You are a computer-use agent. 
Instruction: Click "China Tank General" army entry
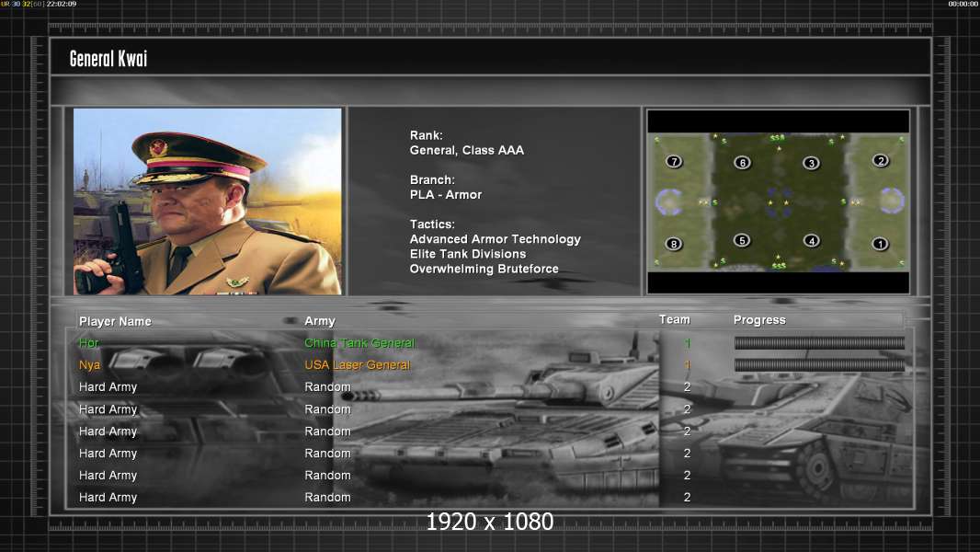(359, 342)
